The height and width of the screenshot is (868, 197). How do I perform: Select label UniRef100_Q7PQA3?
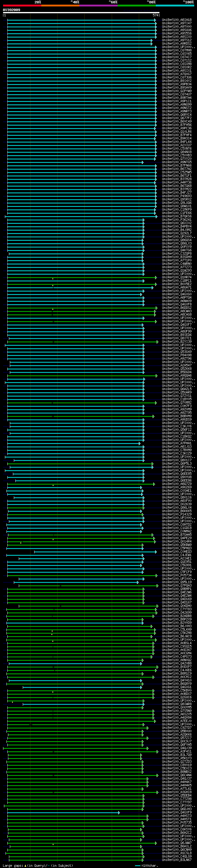pos(177,586)
